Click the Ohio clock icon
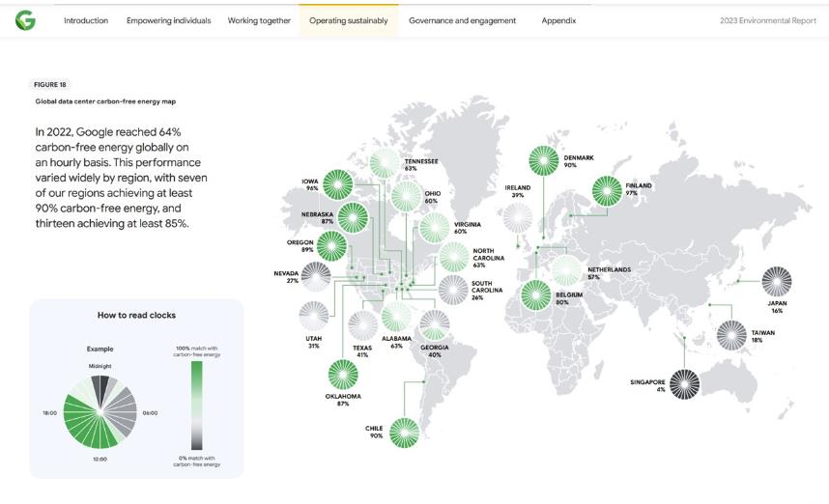This screenshot has width=829, height=504. tap(407, 197)
